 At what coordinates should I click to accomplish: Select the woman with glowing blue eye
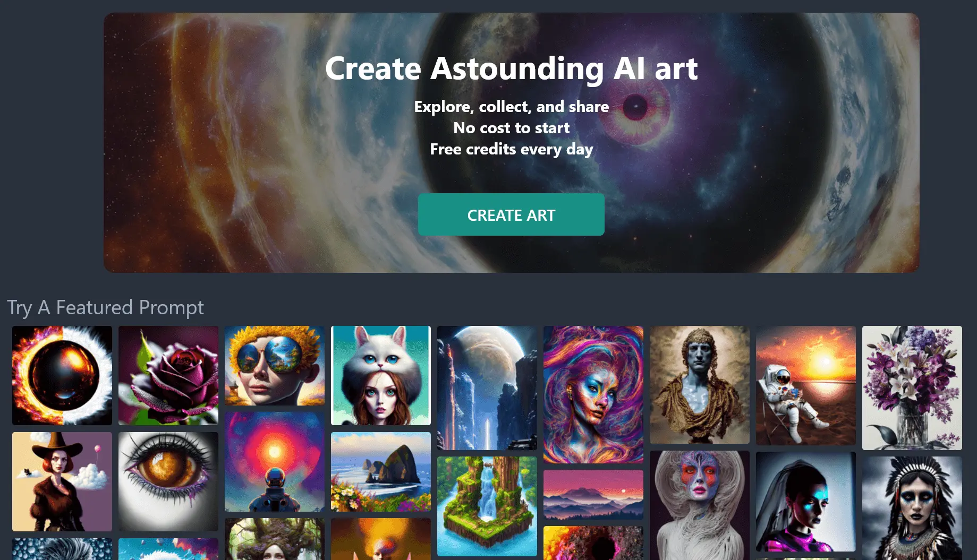tap(806, 502)
